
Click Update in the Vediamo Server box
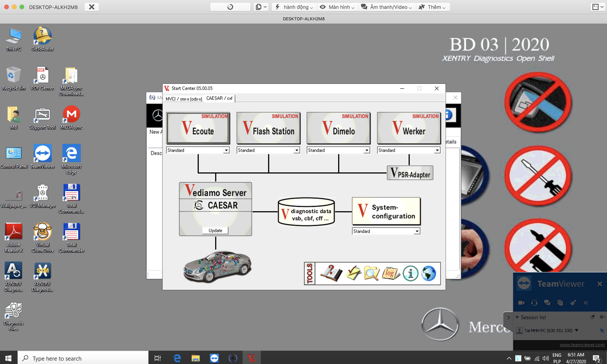[x=215, y=230]
